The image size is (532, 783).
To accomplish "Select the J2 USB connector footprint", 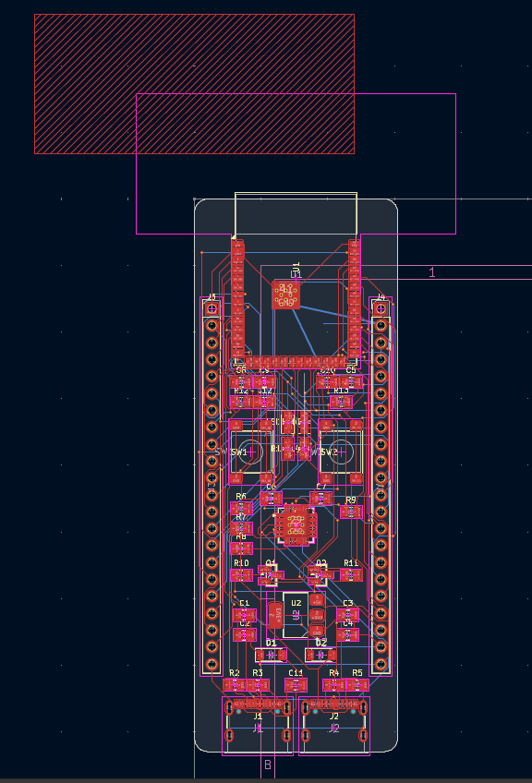I will (x=334, y=726).
